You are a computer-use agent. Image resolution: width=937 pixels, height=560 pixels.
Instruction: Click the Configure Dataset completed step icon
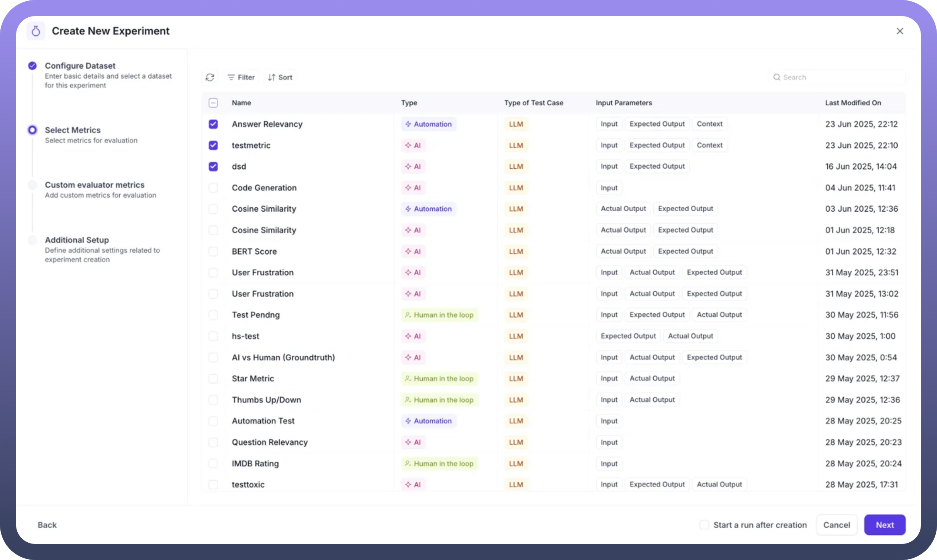(x=33, y=65)
